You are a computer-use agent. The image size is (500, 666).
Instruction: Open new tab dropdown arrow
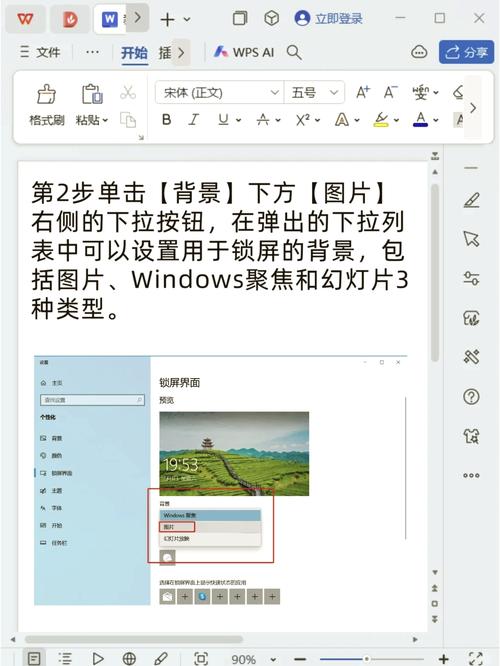click(x=187, y=19)
